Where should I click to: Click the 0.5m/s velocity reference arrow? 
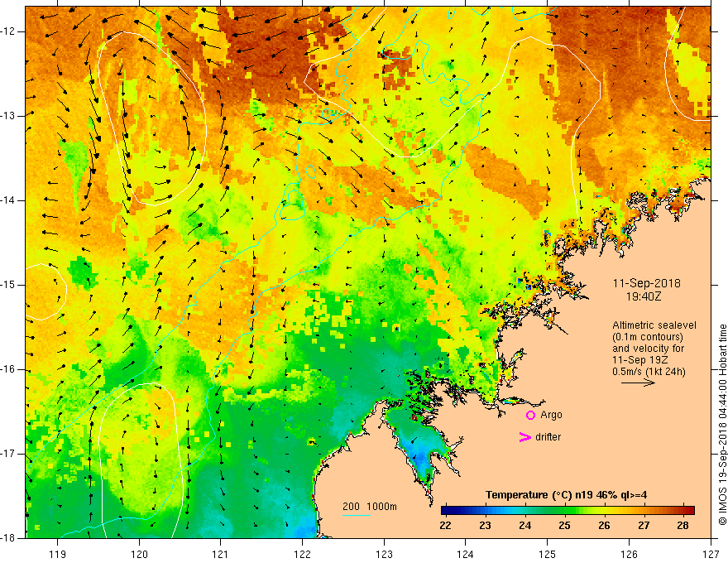638,383
